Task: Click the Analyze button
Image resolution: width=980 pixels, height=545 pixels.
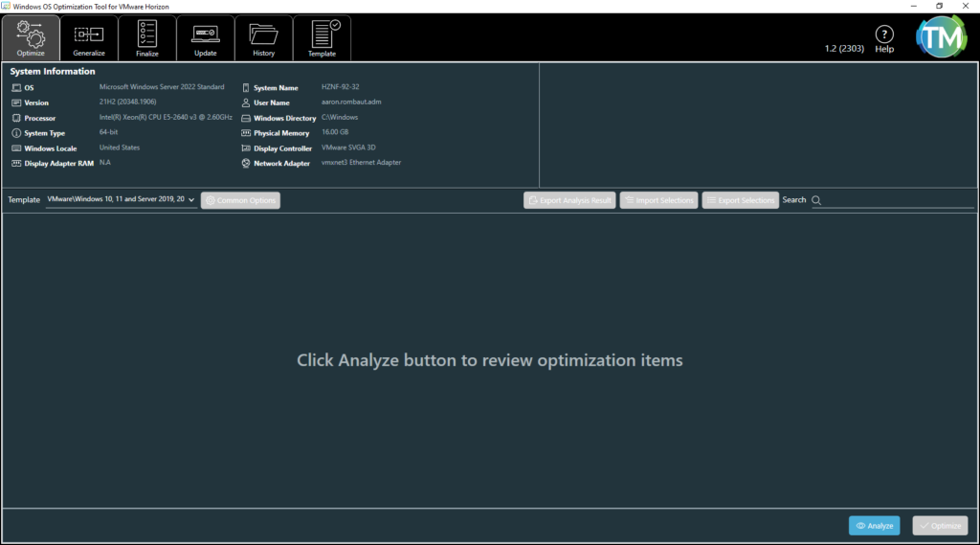Action: 874,526
